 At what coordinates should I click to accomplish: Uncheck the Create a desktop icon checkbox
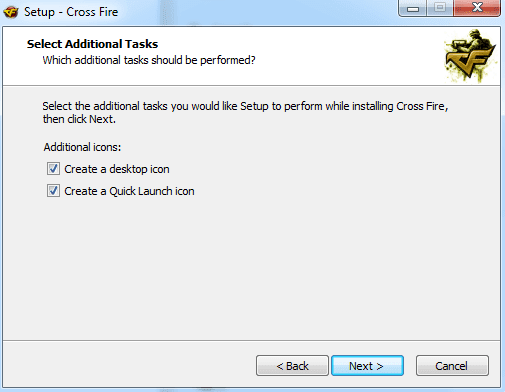[53, 169]
